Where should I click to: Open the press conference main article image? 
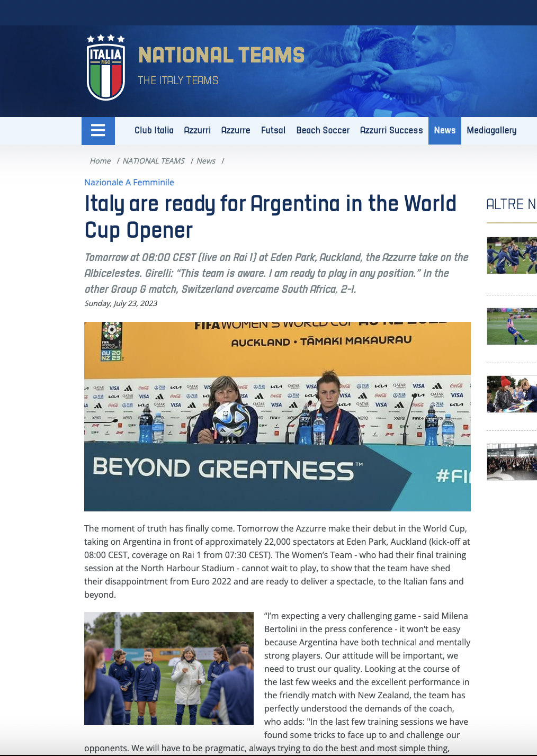[277, 416]
